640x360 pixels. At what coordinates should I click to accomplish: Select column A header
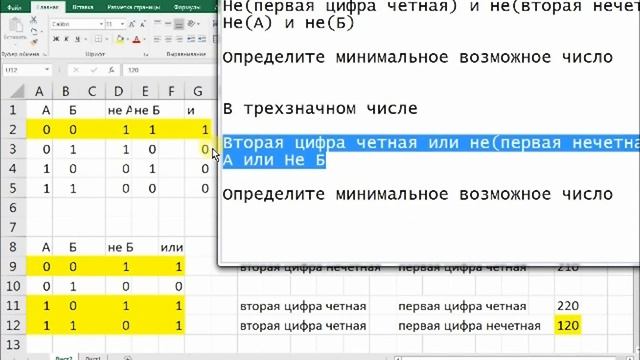(39, 91)
